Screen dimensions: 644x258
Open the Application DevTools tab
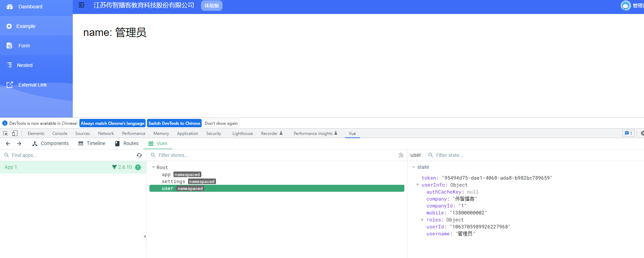point(187,134)
